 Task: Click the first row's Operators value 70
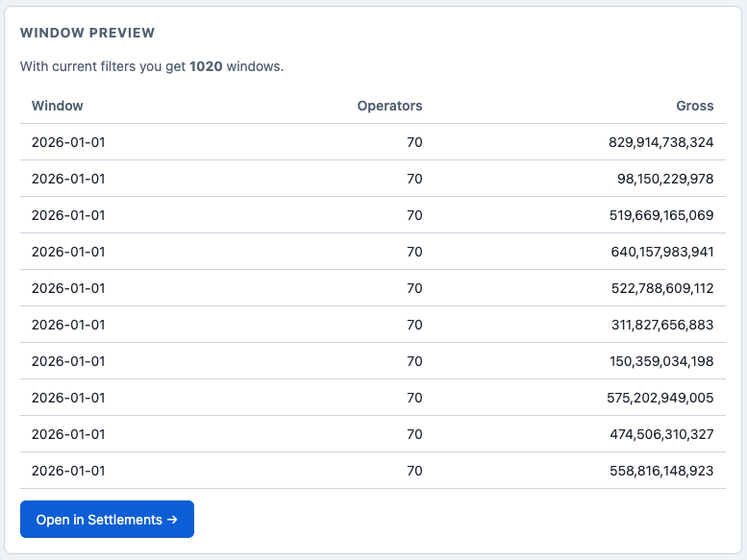click(x=414, y=142)
